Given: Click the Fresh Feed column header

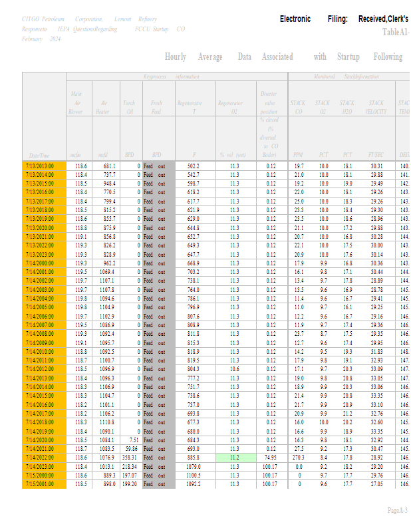Looking at the screenshot, I should 157,107.
